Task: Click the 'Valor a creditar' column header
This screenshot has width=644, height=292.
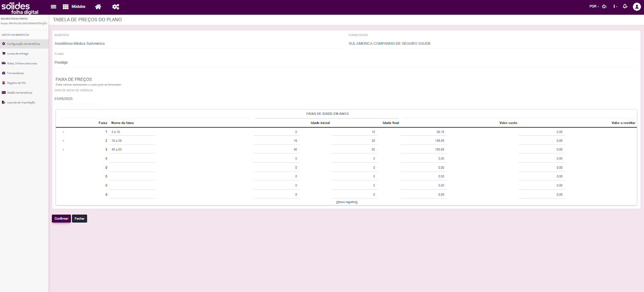Action: (x=623, y=123)
